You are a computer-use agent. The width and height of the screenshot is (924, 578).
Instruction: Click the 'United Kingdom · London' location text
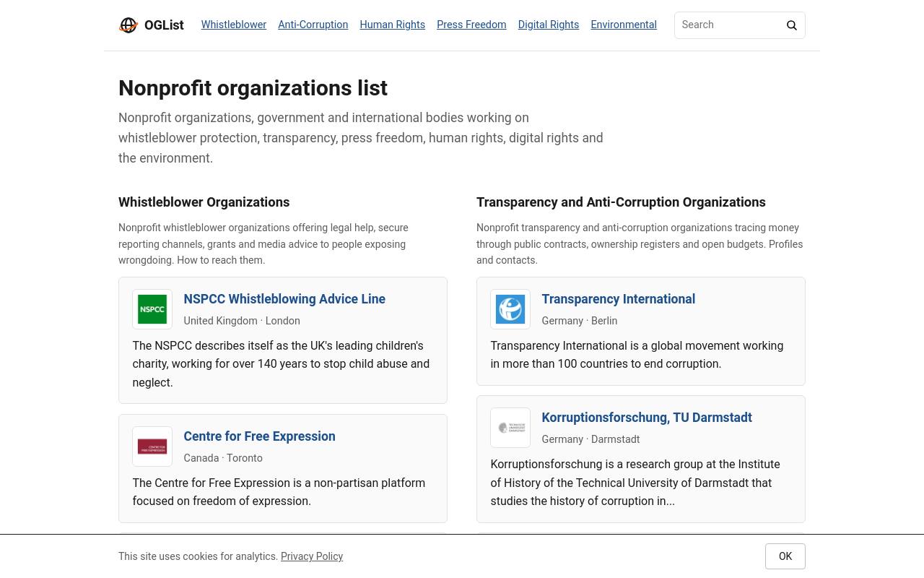click(x=242, y=321)
